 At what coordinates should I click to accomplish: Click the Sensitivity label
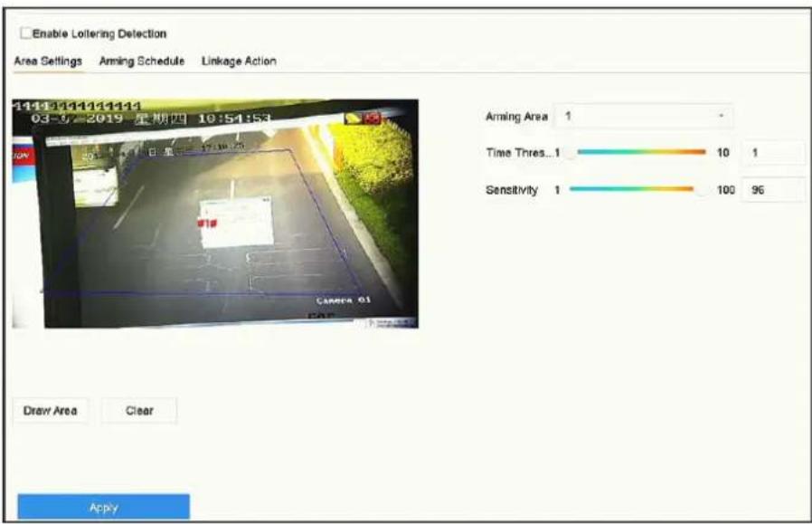tap(512, 190)
